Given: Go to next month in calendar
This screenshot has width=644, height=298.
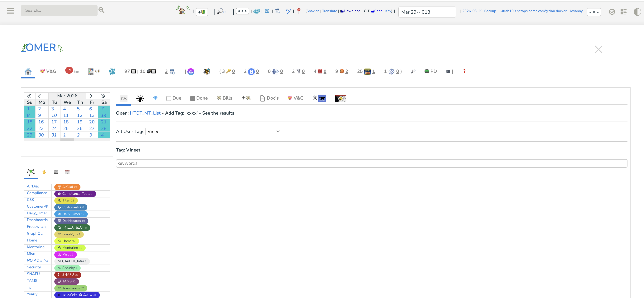Looking at the screenshot, I should (x=91, y=96).
